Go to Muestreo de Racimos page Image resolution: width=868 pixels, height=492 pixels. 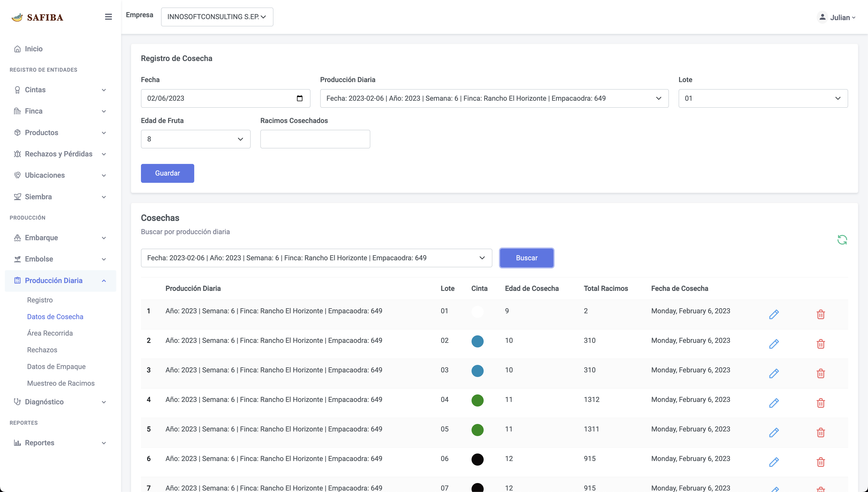(61, 383)
